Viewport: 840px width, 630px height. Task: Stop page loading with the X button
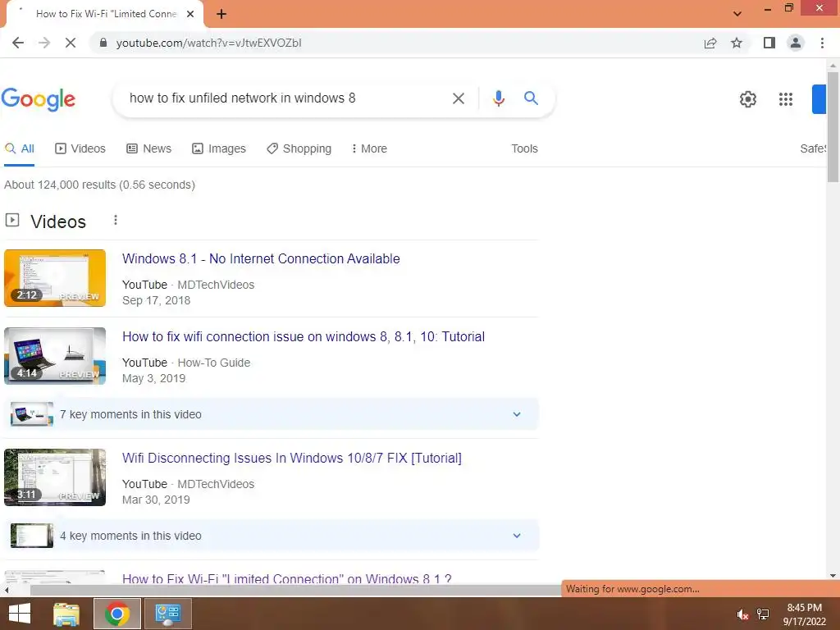[71, 43]
